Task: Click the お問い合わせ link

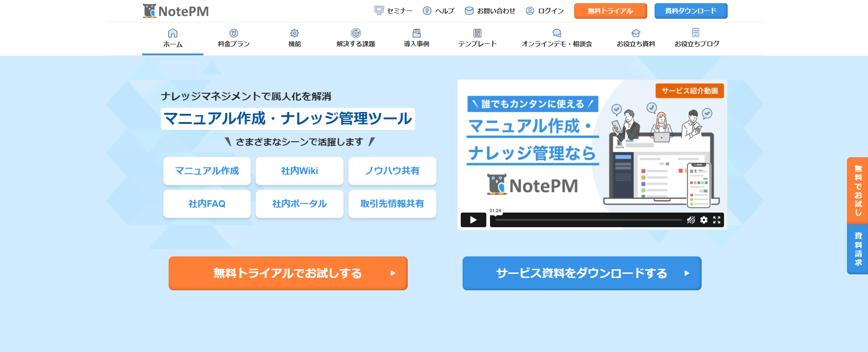Action: click(496, 11)
